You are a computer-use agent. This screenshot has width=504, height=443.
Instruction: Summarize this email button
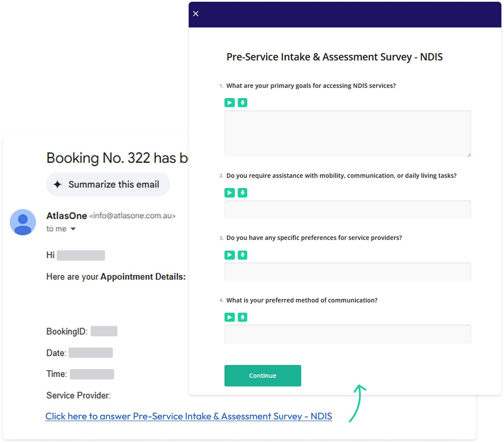tap(108, 184)
